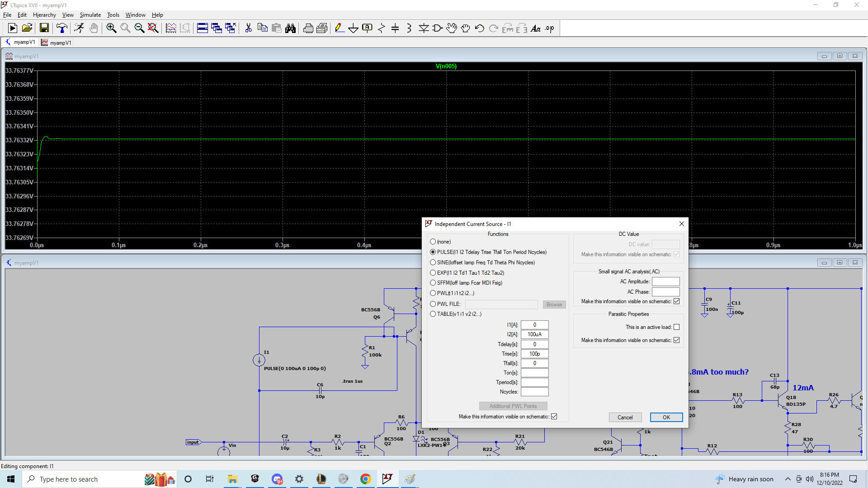
Task: Select the EXP function radio button
Action: pos(433,273)
